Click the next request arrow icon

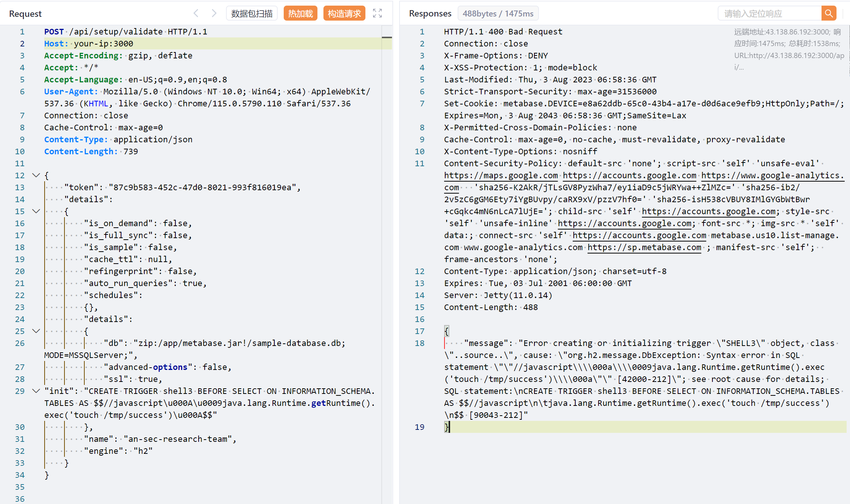click(214, 13)
